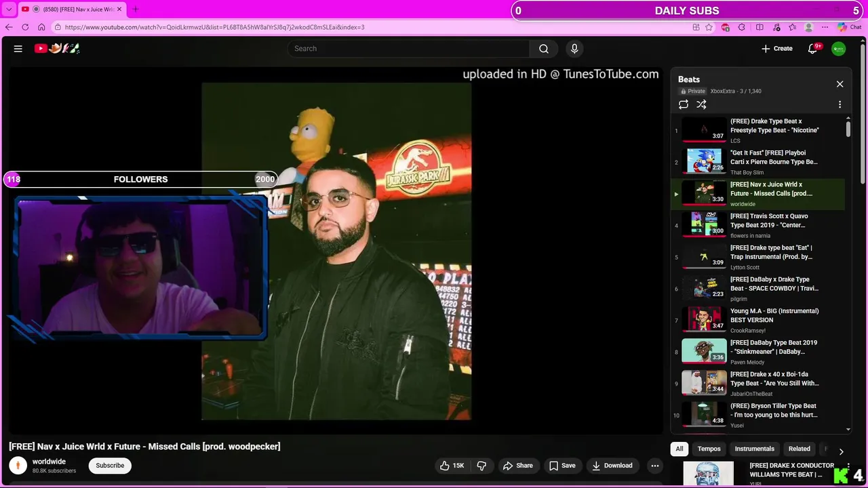Play Drake x 40 x Boi-1da beat
Image resolution: width=868 pixels, height=488 pixels.
pos(758,384)
